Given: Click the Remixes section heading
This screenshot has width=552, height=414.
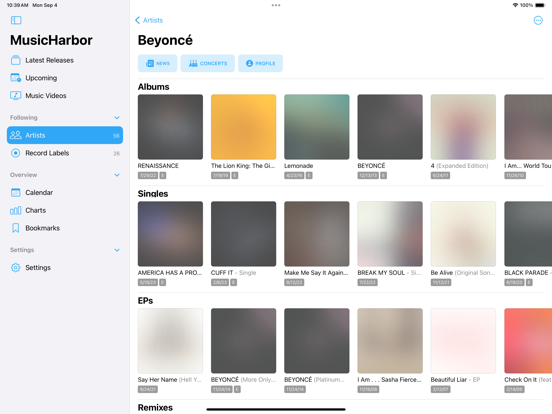Looking at the screenshot, I should tap(155, 408).
